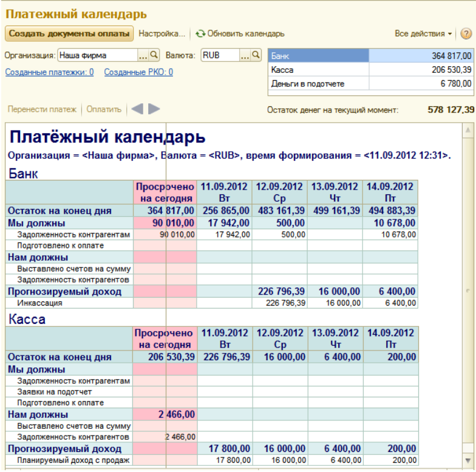
Task: Click Планируемый доход с продаж 200,00 cell
Action: [x=391, y=460]
